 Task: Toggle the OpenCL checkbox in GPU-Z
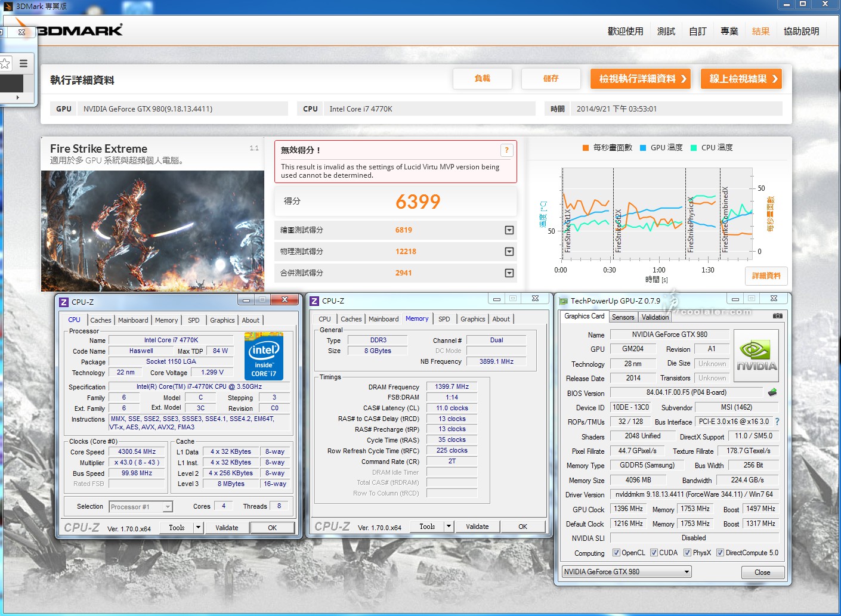coord(616,553)
